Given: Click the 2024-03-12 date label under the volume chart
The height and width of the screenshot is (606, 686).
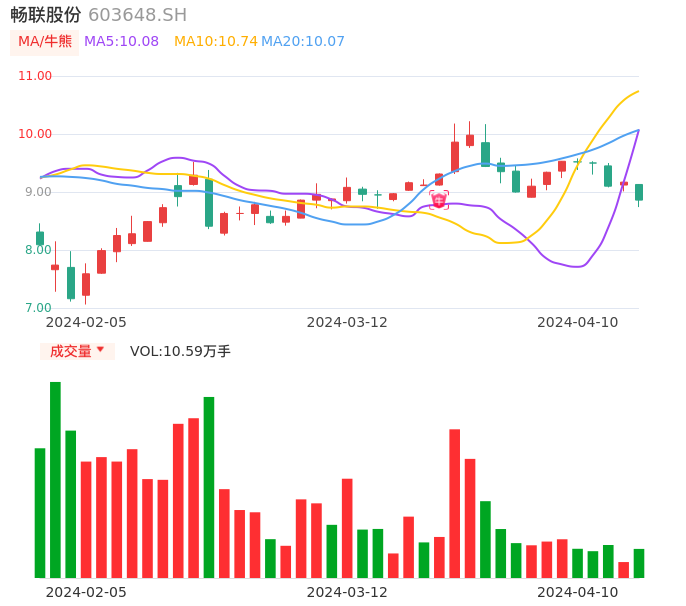Looking at the screenshot, I should (346, 592).
